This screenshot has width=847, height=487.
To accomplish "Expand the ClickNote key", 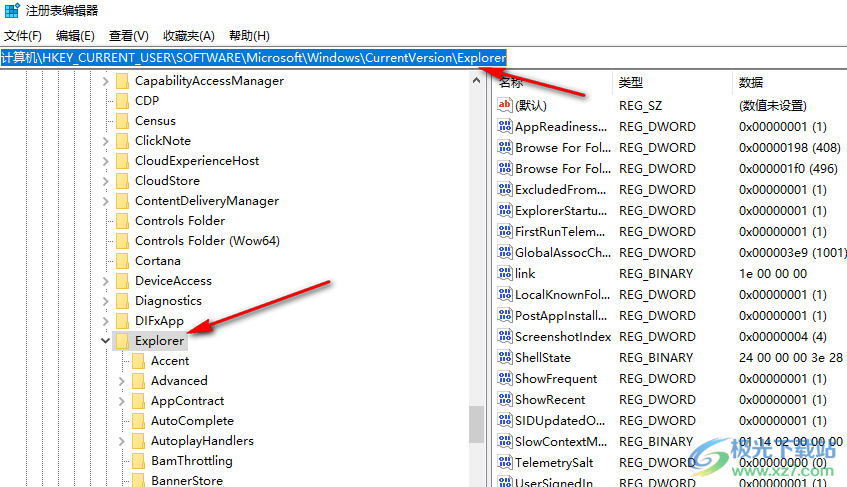I will [x=106, y=141].
